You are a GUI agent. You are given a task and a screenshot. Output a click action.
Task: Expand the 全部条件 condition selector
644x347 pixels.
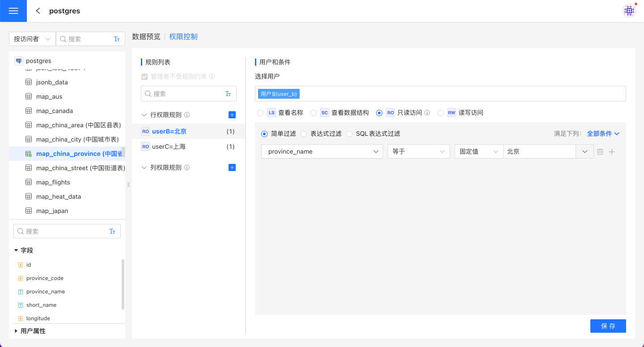click(x=603, y=134)
